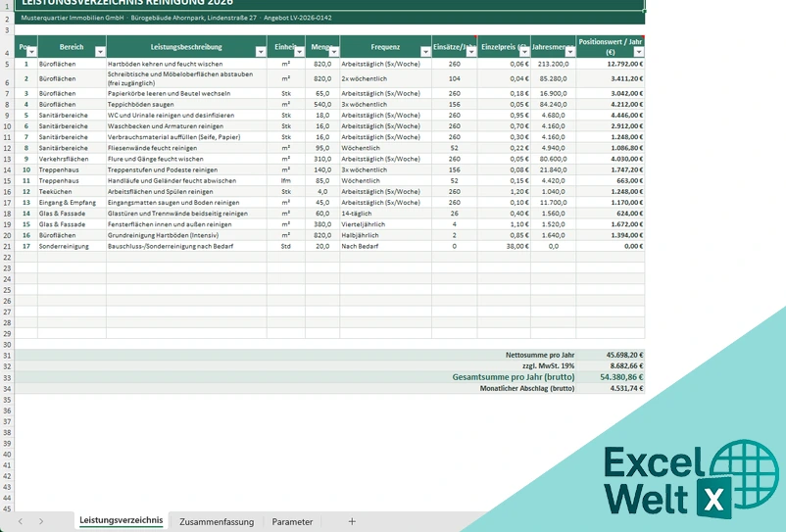786x532 pixels.
Task: Select cell 'Verbrauchsmaterial auffüllen (Seife, Papier)'
Action: click(x=186, y=137)
